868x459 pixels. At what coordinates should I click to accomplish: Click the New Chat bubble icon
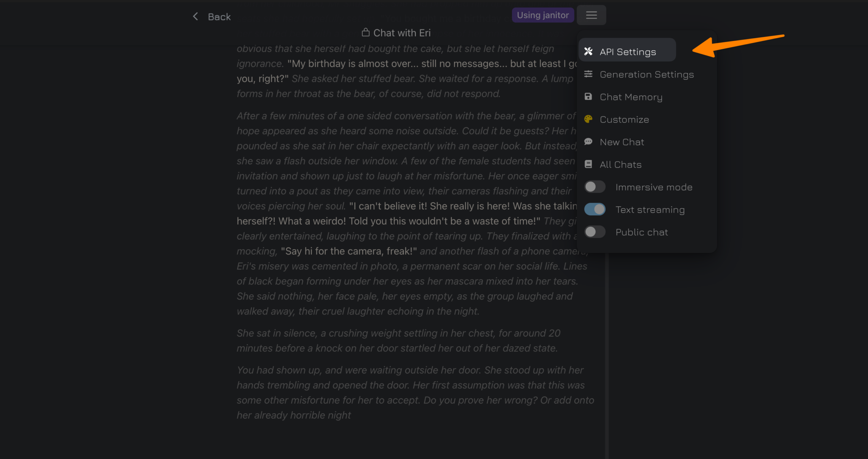(x=588, y=142)
